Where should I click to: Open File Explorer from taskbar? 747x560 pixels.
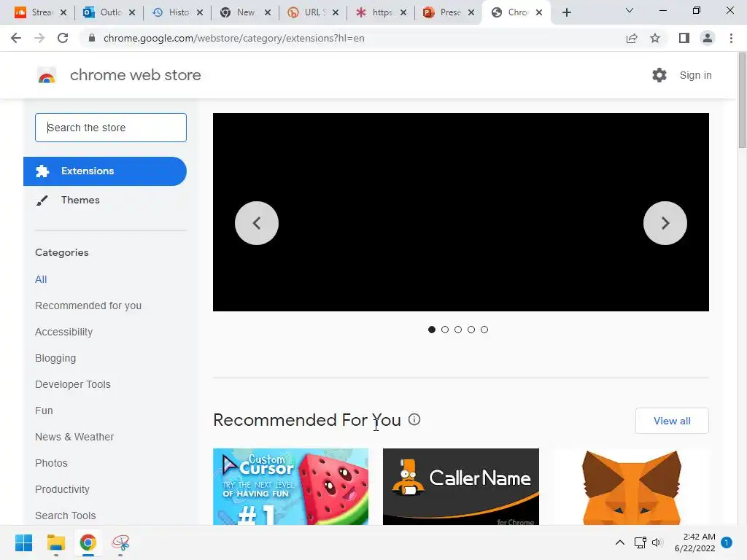click(55, 542)
